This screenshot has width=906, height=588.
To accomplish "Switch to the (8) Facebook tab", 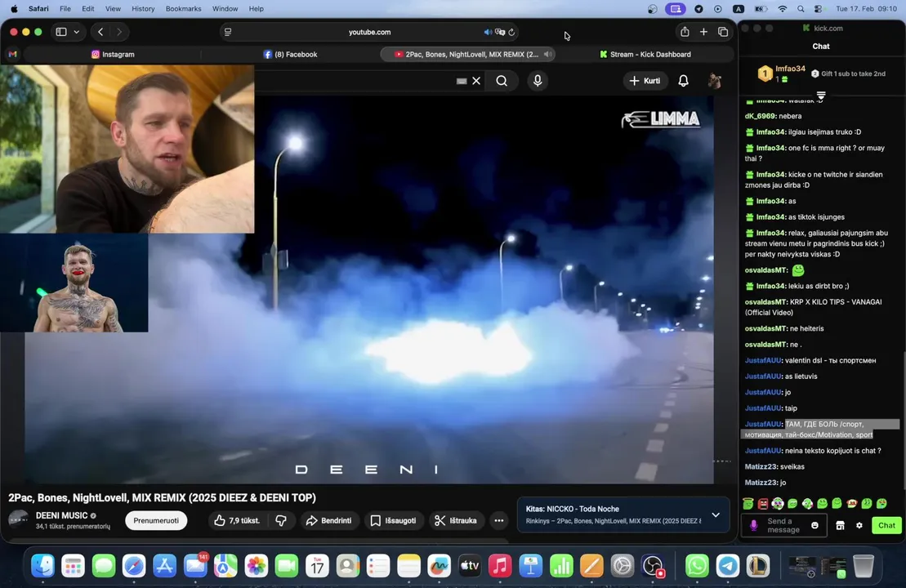I will tap(291, 54).
